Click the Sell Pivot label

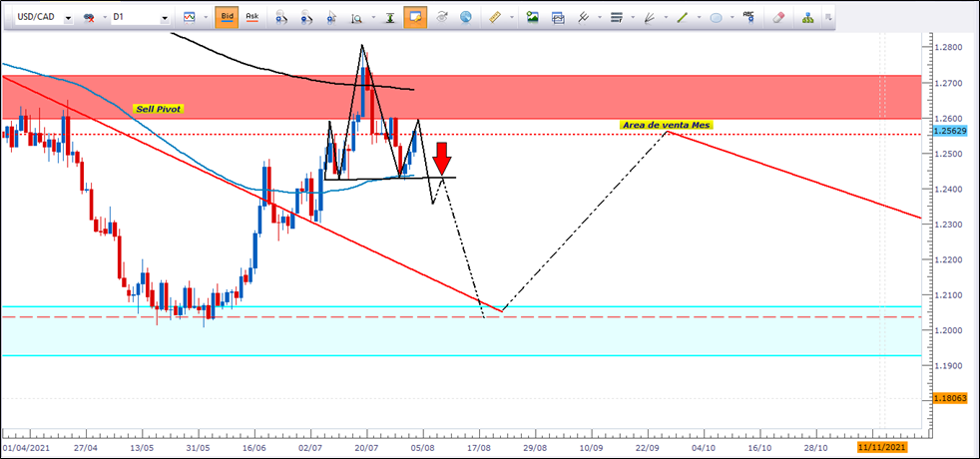[160, 108]
